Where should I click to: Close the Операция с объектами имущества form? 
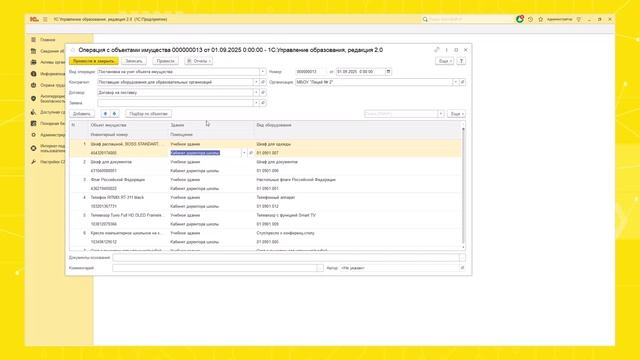point(466,50)
